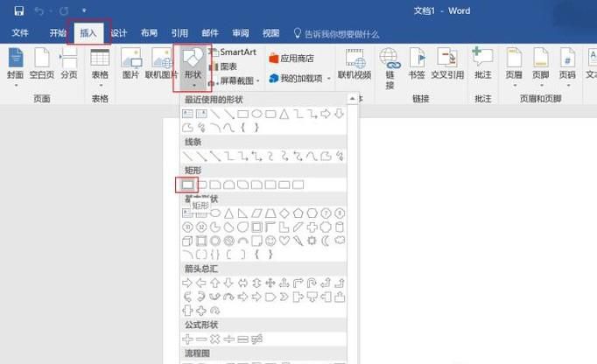Select the multiply sign in 公式形状
Viewport: 597px width, 364px height.
click(x=215, y=339)
